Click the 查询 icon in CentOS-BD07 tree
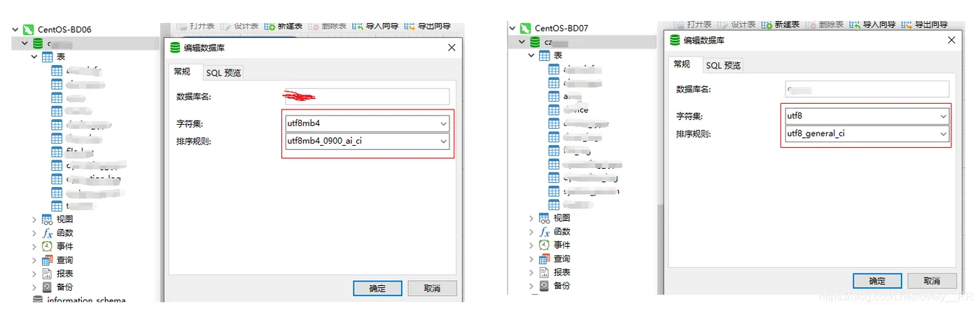Image resolution: width=980 pixels, height=309 pixels. [545, 259]
